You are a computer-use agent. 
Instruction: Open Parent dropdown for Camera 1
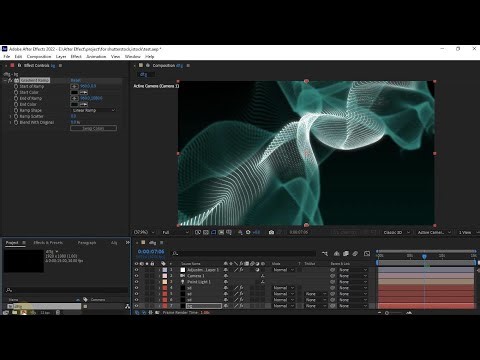[x=353, y=276]
